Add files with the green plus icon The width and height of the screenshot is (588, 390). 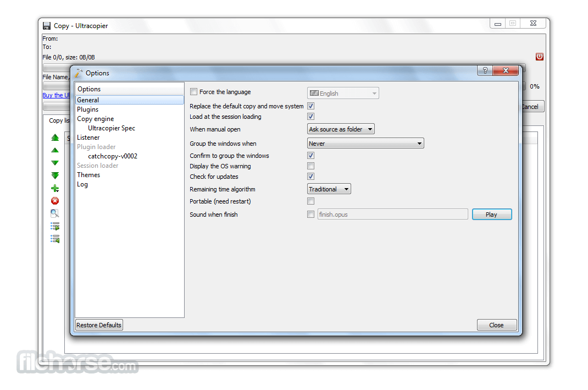(55, 188)
